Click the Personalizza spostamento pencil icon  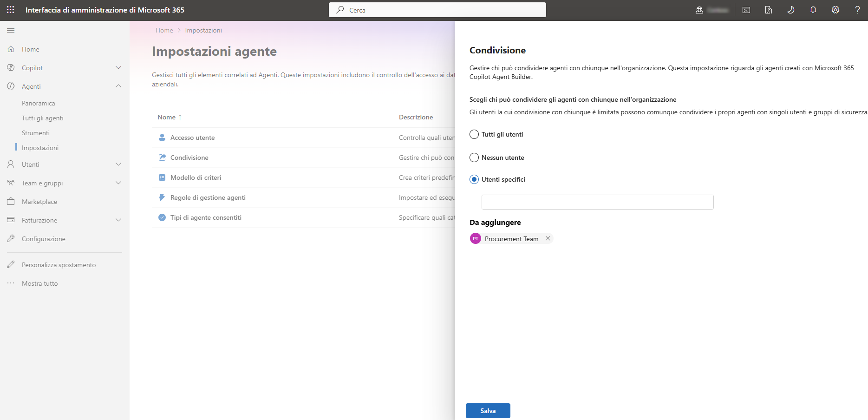pos(11,264)
